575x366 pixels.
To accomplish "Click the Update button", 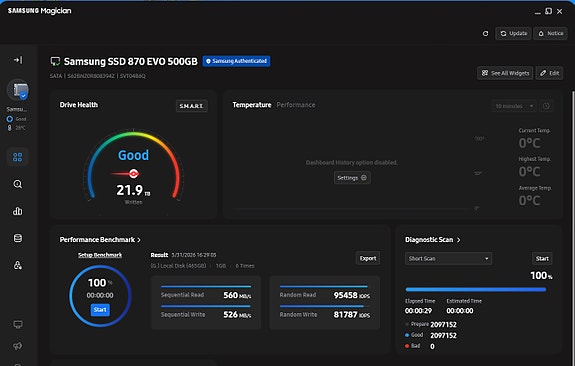I will click(513, 33).
